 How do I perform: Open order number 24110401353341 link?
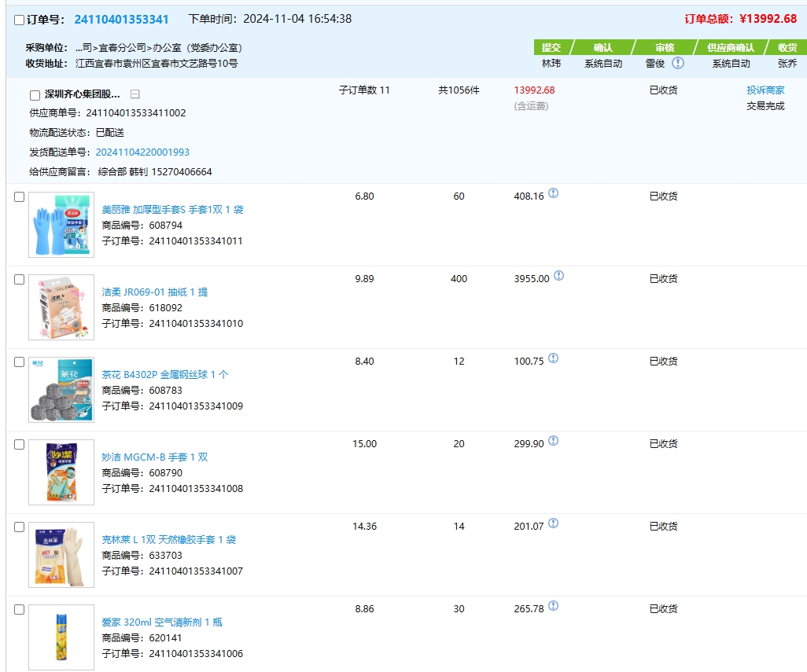[x=121, y=20]
